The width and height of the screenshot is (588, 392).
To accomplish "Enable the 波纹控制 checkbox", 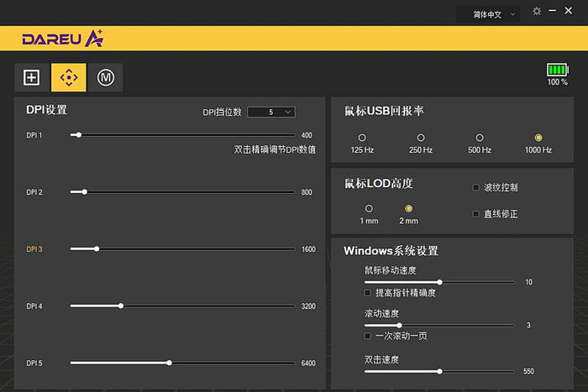I will (476, 187).
